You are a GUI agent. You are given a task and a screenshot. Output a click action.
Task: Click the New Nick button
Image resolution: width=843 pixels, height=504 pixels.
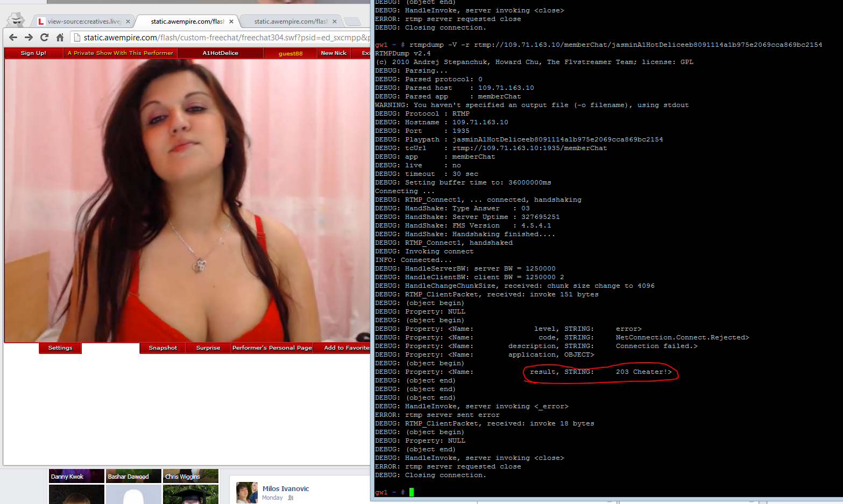pyautogui.click(x=334, y=53)
